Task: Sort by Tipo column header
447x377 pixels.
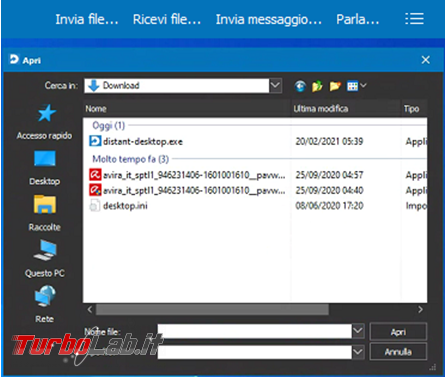Action: (414, 109)
